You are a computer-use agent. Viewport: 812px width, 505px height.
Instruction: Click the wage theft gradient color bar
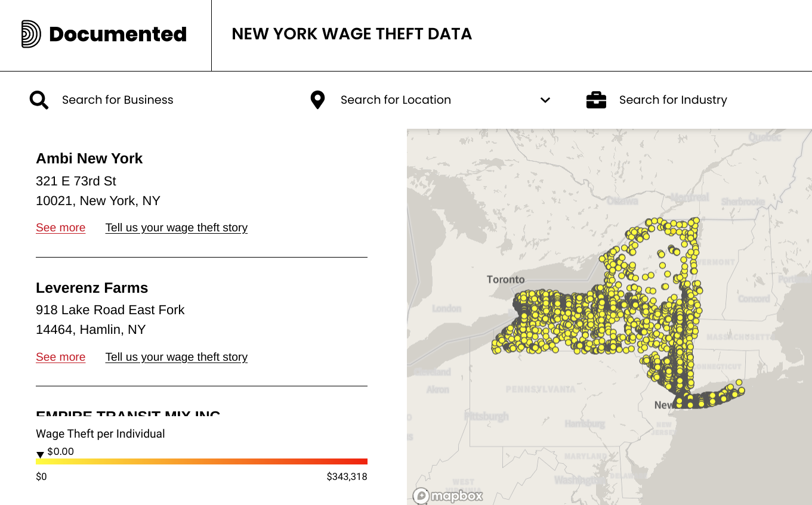(x=202, y=461)
